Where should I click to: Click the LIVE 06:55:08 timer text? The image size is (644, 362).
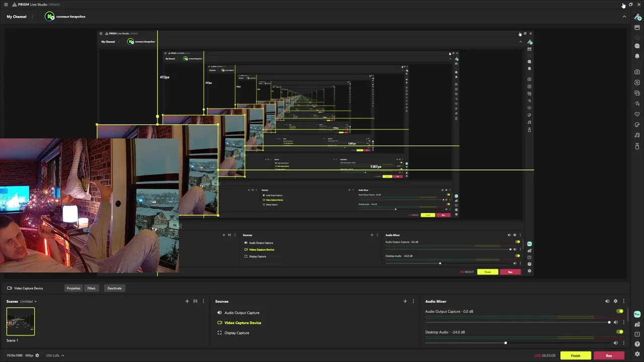pos(545,355)
